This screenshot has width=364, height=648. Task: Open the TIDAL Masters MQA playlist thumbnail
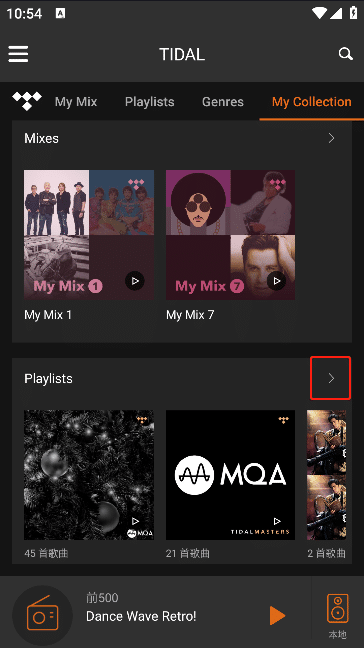click(x=231, y=475)
